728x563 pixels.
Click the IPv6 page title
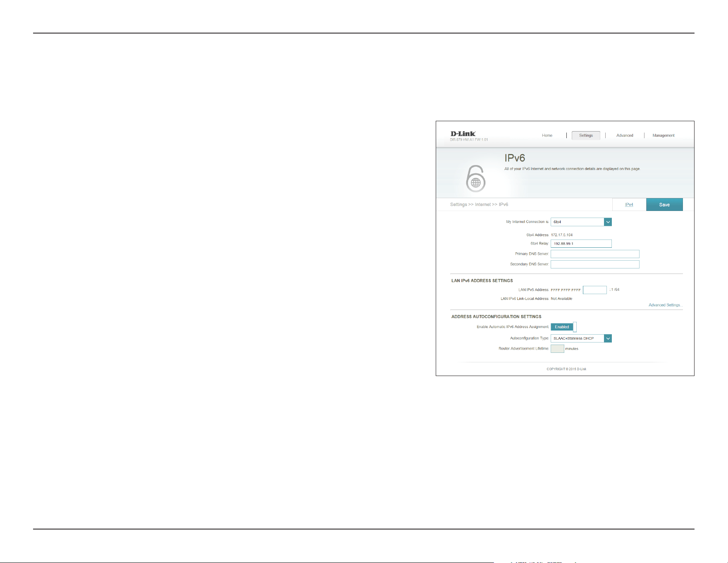tap(515, 158)
